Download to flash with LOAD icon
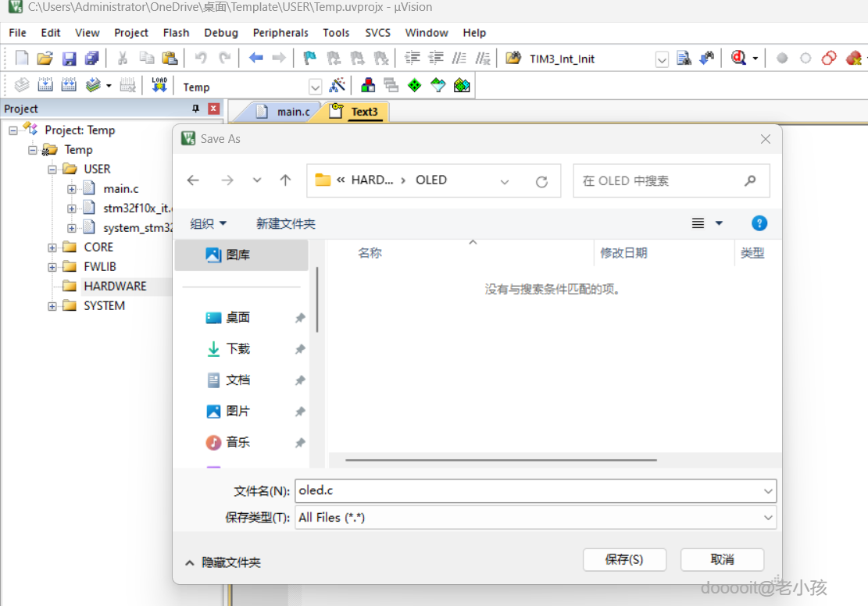This screenshot has width=868, height=606. coord(159,85)
